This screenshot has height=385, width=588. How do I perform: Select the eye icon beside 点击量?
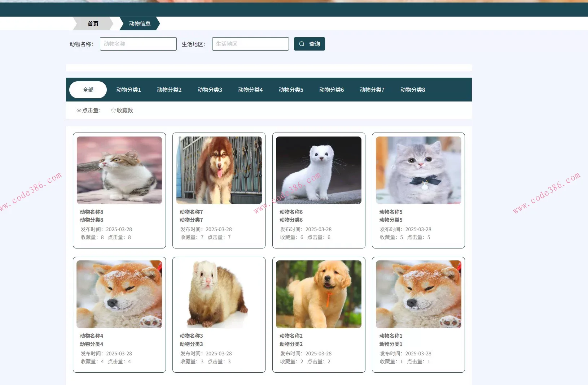coord(79,110)
